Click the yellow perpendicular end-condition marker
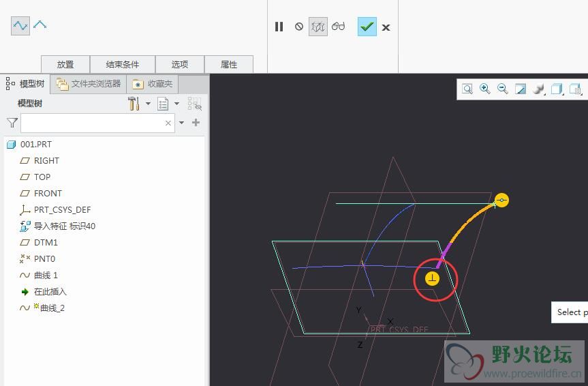Image resolution: width=588 pixels, height=386 pixels. coord(432,279)
